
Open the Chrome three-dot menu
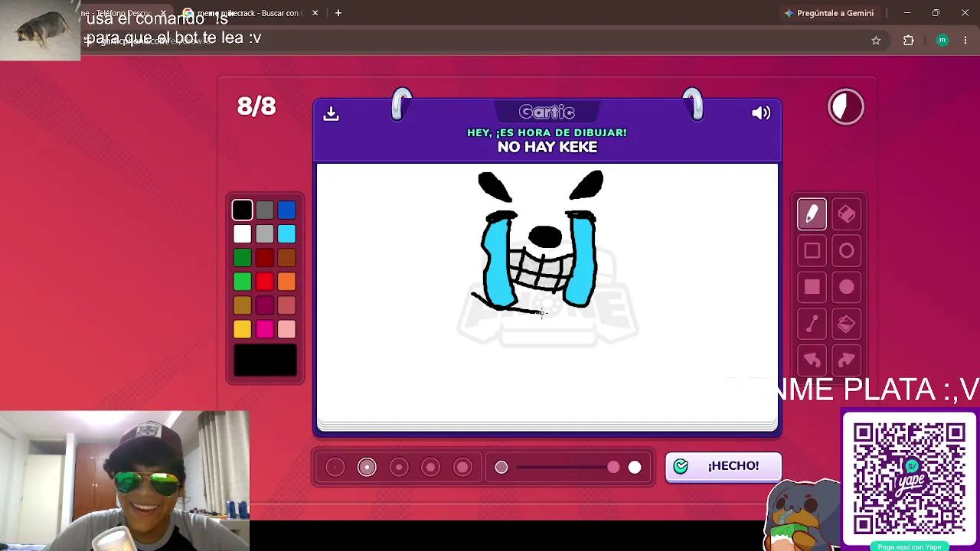tap(965, 41)
